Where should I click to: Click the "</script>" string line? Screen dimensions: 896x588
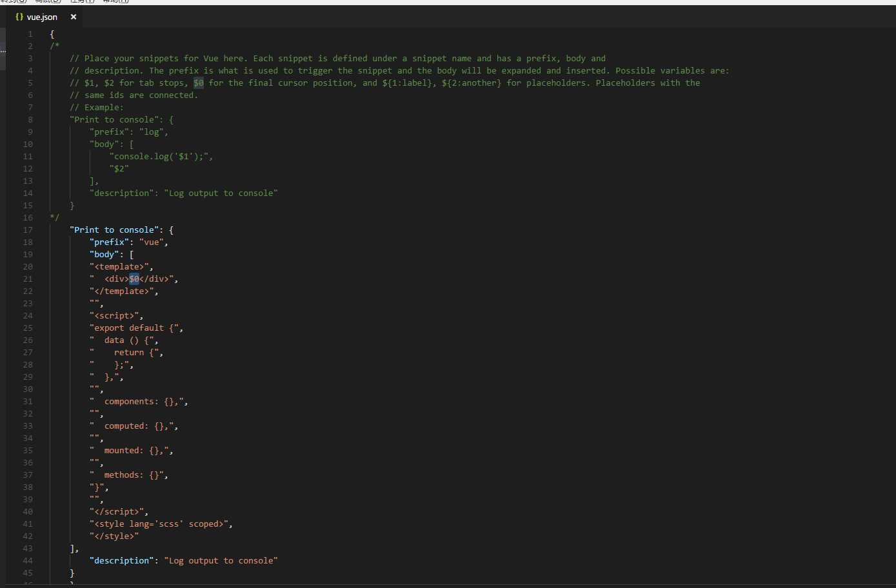[119, 512]
